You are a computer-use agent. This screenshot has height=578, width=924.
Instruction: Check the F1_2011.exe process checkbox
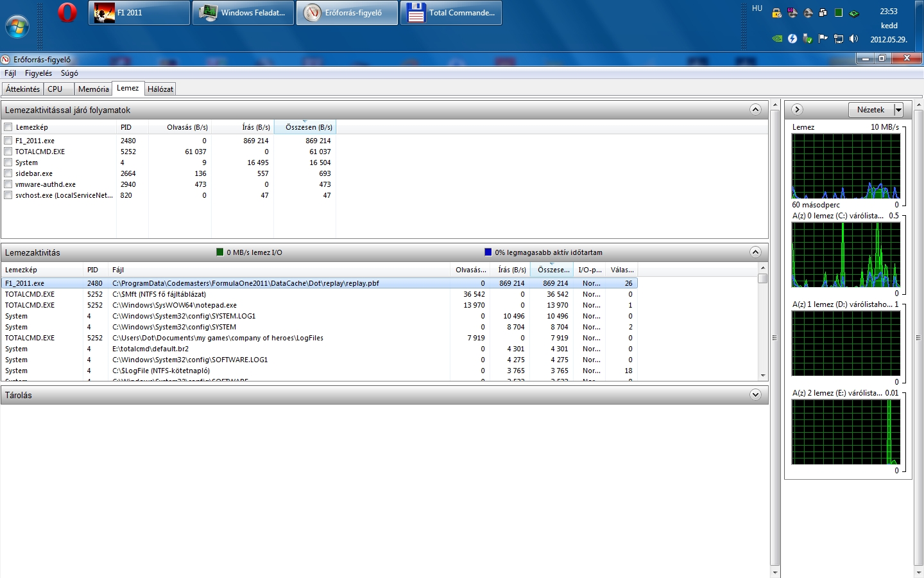[x=8, y=140]
